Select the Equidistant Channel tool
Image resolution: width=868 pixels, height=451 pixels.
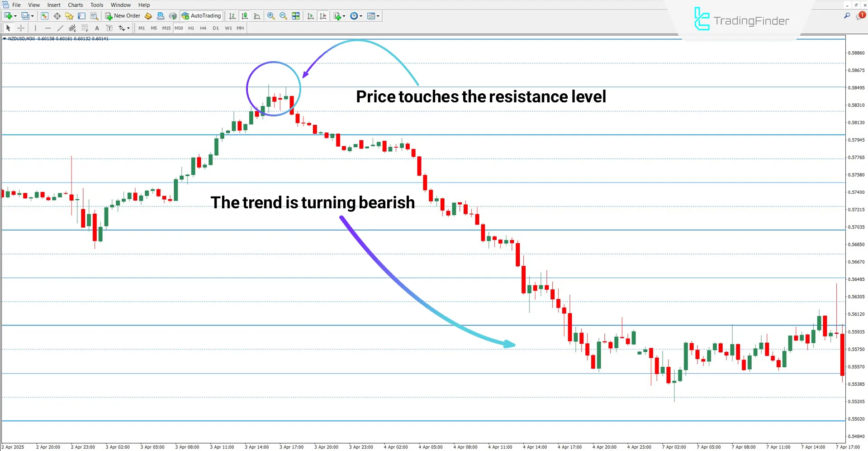[72, 28]
